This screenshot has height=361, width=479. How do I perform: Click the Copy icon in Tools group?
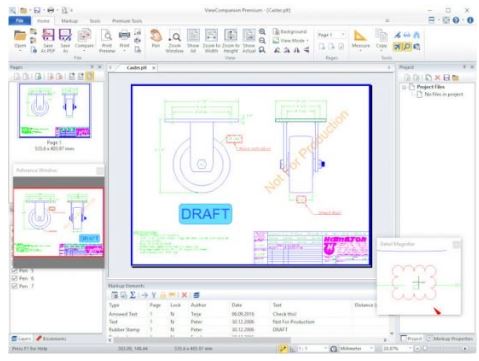click(x=381, y=35)
